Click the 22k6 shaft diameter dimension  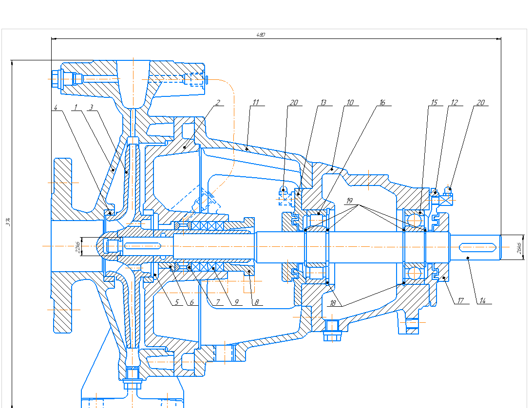pyautogui.click(x=76, y=246)
